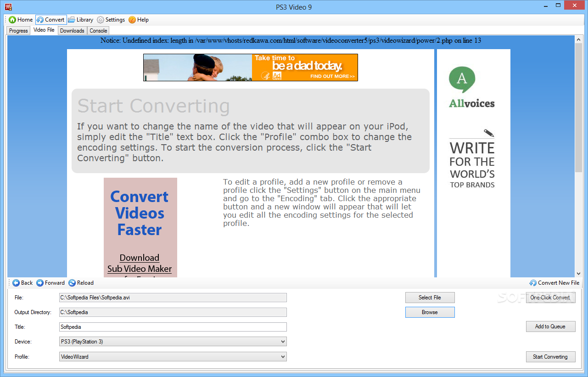
Task: Go Back using the blue arrow icon
Action: (x=16, y=283)
